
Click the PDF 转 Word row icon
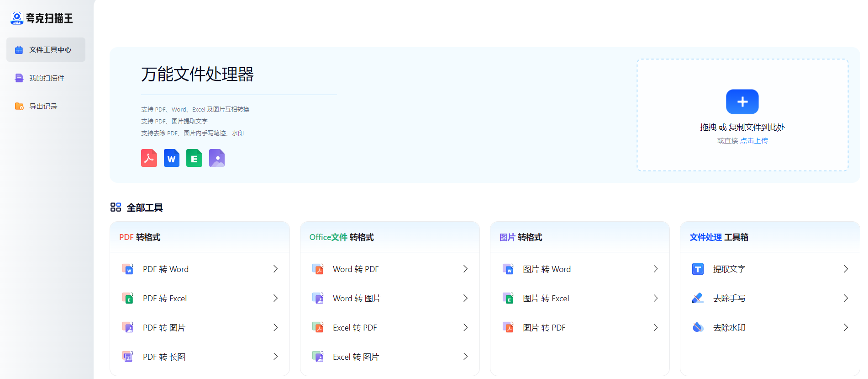point(128,269)
